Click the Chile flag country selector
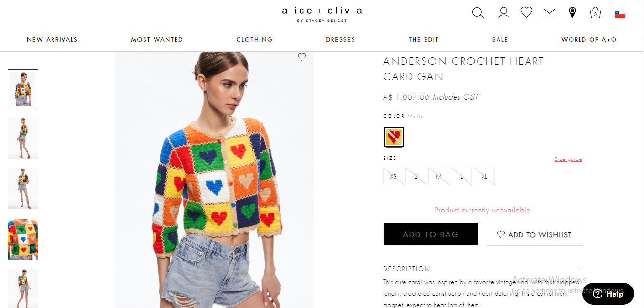The image size is (644, 308). coord(620,14)
